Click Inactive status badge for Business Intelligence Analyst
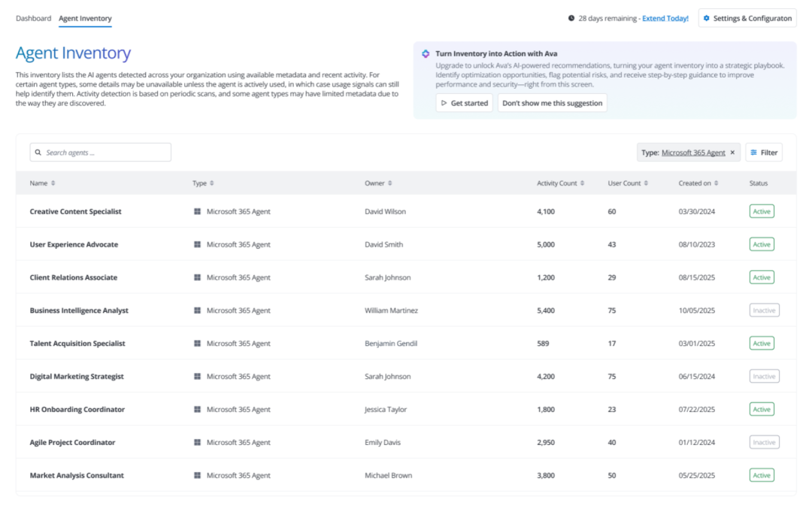This screenshot has height=506, width=812. [764, 311]
